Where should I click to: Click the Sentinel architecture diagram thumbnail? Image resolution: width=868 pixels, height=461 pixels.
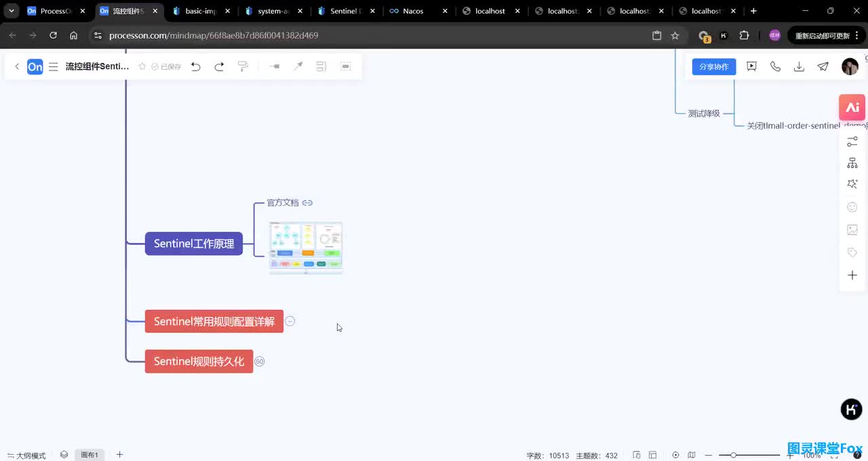click(306, 247)
